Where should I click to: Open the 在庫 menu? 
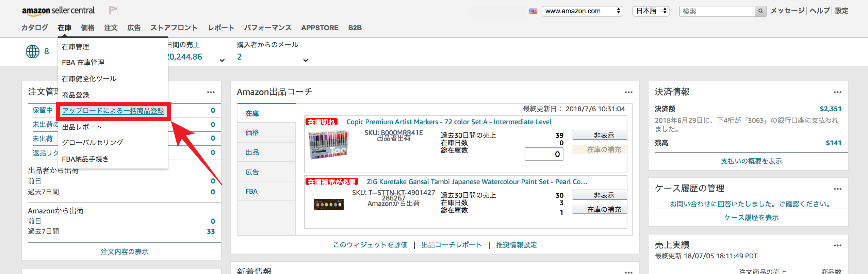tap(65, 28)
